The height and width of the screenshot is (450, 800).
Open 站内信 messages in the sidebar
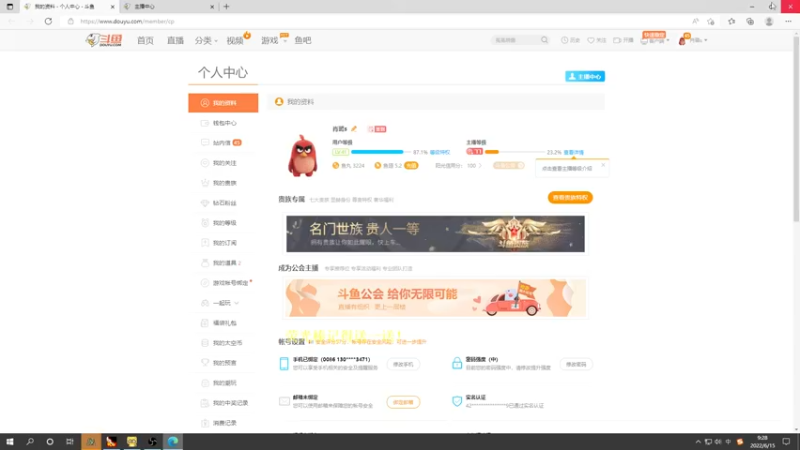click(x=223, y=143)
